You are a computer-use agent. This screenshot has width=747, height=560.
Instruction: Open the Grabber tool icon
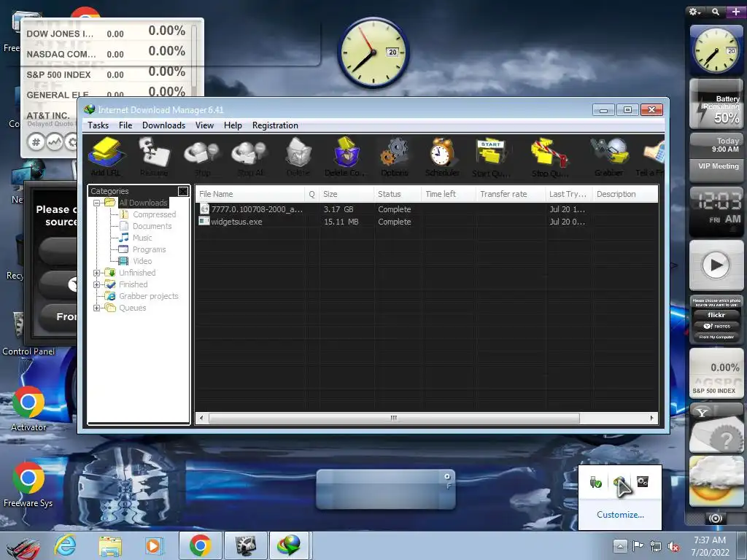point(609,157)
